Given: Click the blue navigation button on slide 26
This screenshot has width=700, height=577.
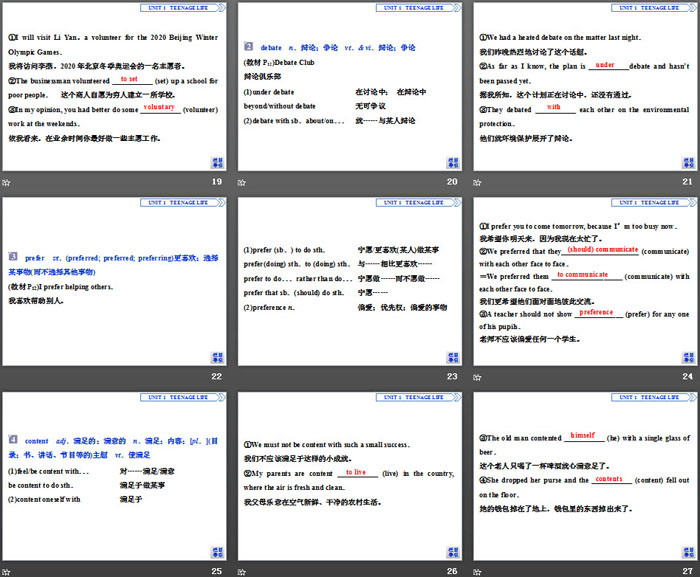Looking at the screenshot, I should [452, 550].
